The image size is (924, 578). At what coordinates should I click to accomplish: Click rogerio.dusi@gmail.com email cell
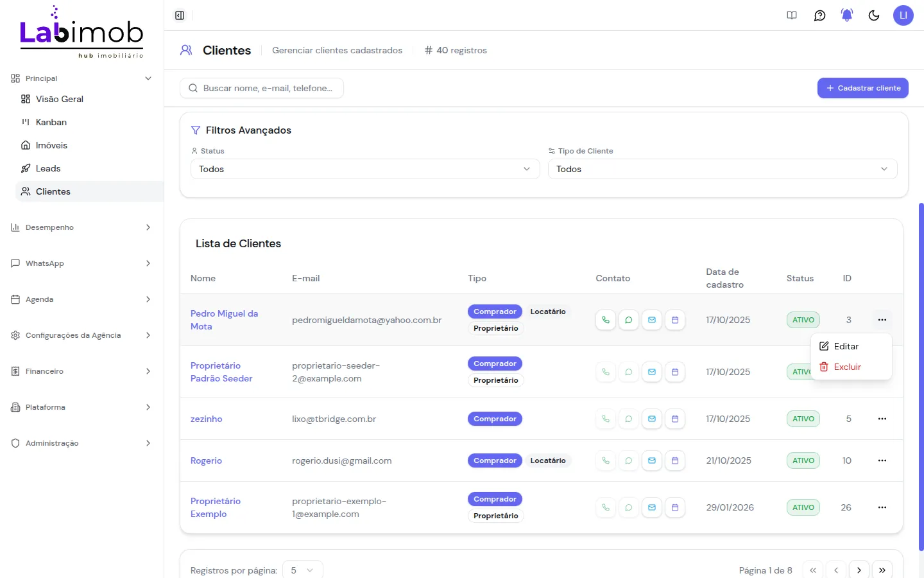coord(341,460)
